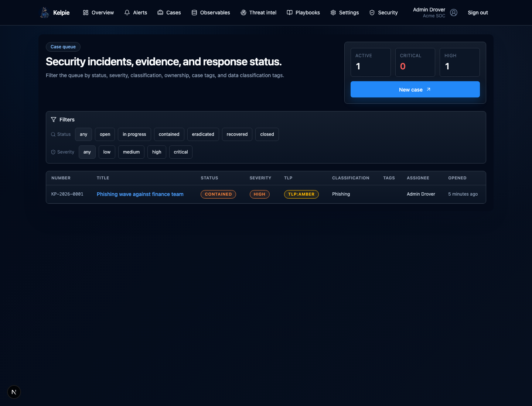This screenshot has width=532, height=406.
Task: Click the TLP:AMBER badge
Action: [301, 194]
